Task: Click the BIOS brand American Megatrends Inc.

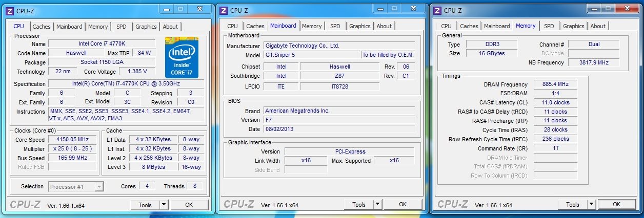Action: 339,111
